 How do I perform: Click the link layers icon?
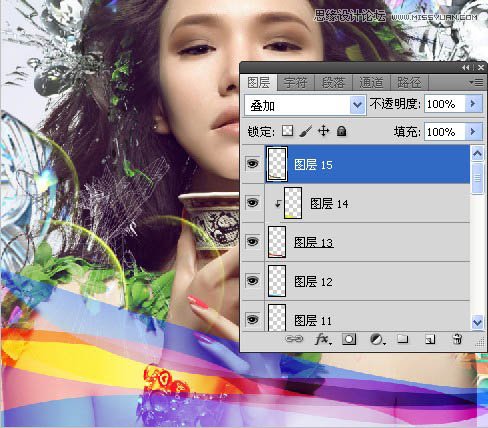[294, 339]
